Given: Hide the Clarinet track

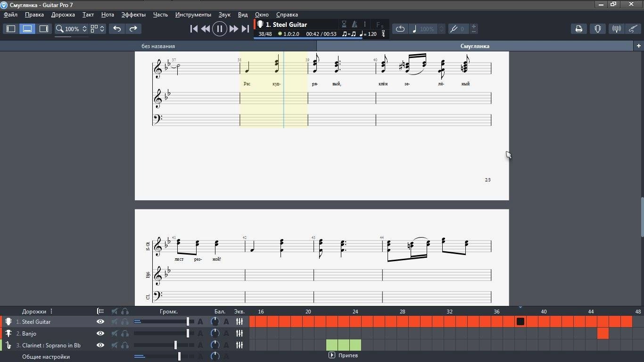Looking at the screenshot, I should pyautogui.click(x=100, y=345).
